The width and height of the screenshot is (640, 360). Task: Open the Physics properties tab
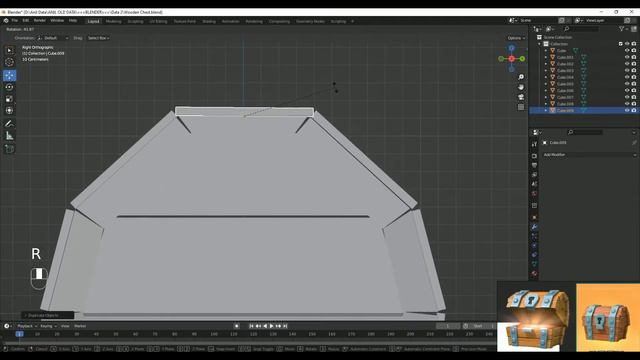pyautogui.click(x=534, y=246)
